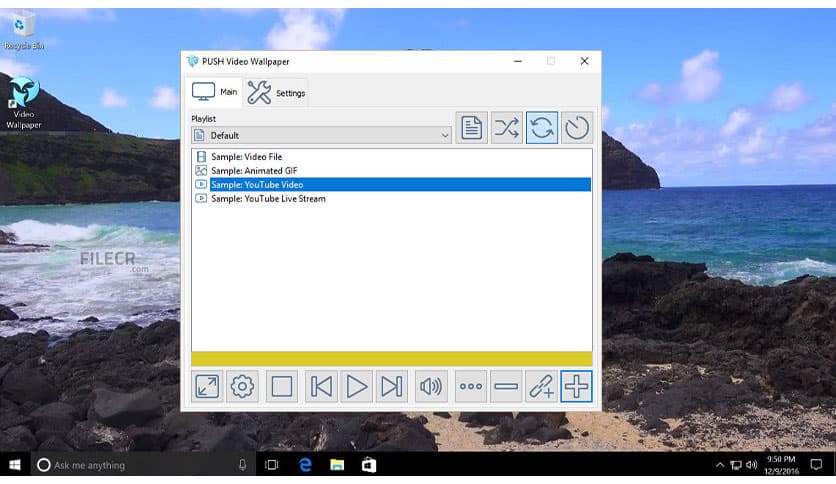The height and width of the screenshot is (484, 836).
Task: Open the Windows Store taskbar icon
Action: [x=369, y=465]
